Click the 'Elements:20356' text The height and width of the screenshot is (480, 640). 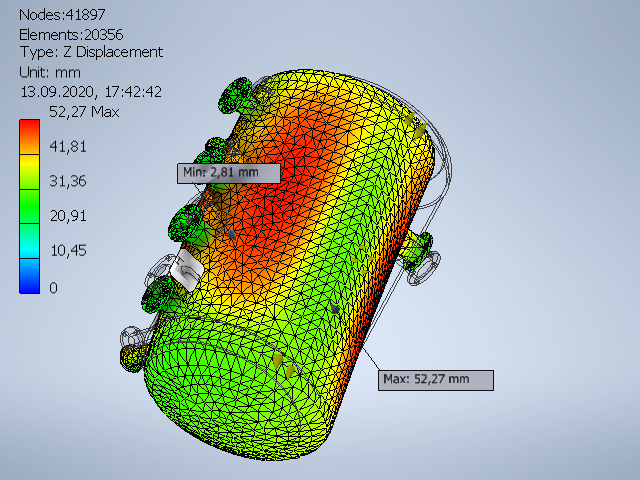click(71, 35)
